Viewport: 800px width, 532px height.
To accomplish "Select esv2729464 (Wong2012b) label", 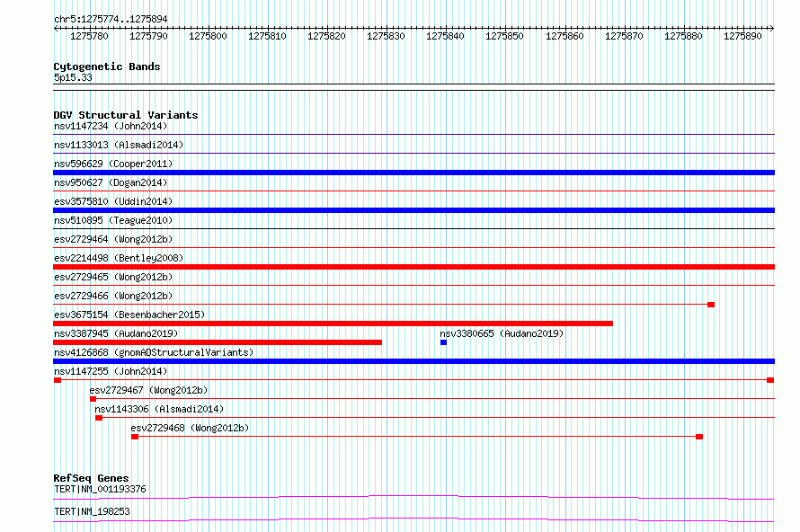I will tap(113, 239).
